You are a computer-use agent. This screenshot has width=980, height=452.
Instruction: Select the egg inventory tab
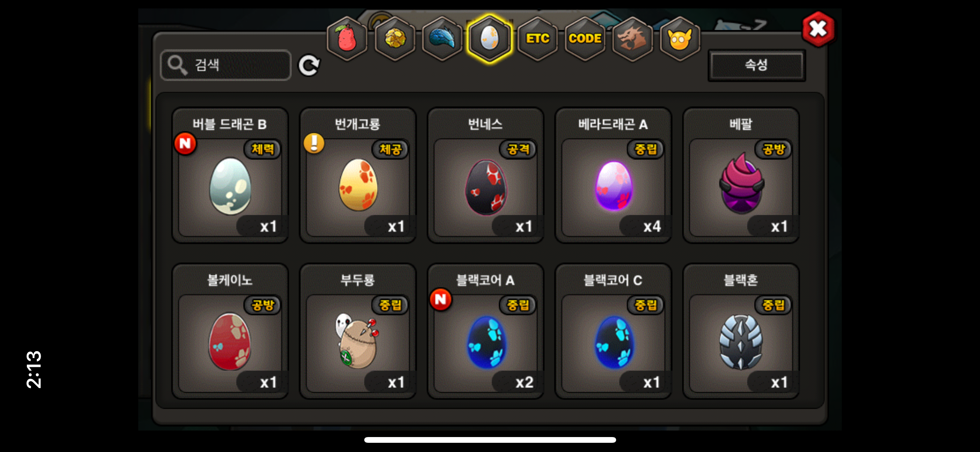490,38
